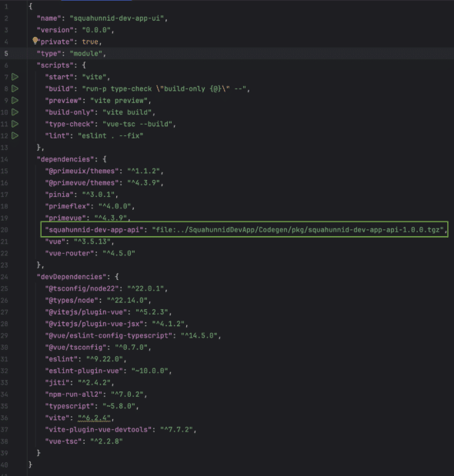
Task: Run the "lint" script gutter icon
Action: tap(15, 135)
